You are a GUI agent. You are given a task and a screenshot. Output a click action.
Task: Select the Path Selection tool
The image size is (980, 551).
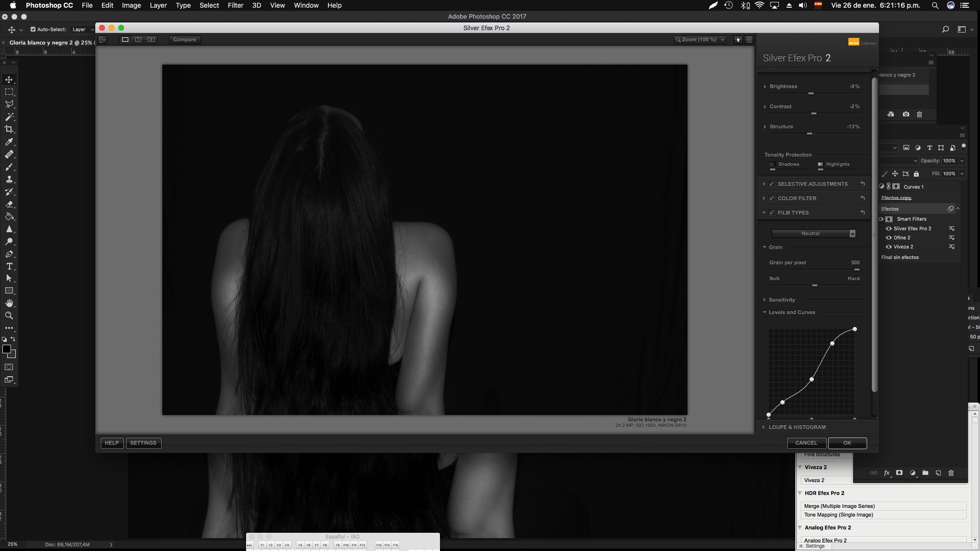9,278
